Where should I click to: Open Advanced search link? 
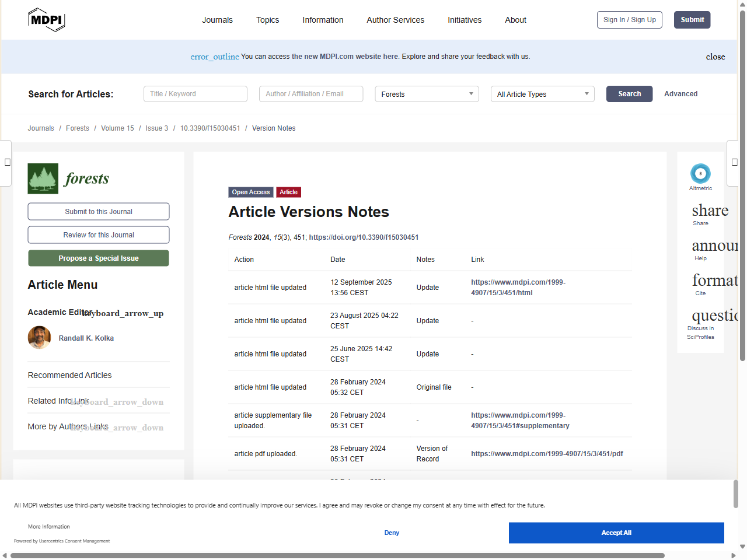(680, 94)
